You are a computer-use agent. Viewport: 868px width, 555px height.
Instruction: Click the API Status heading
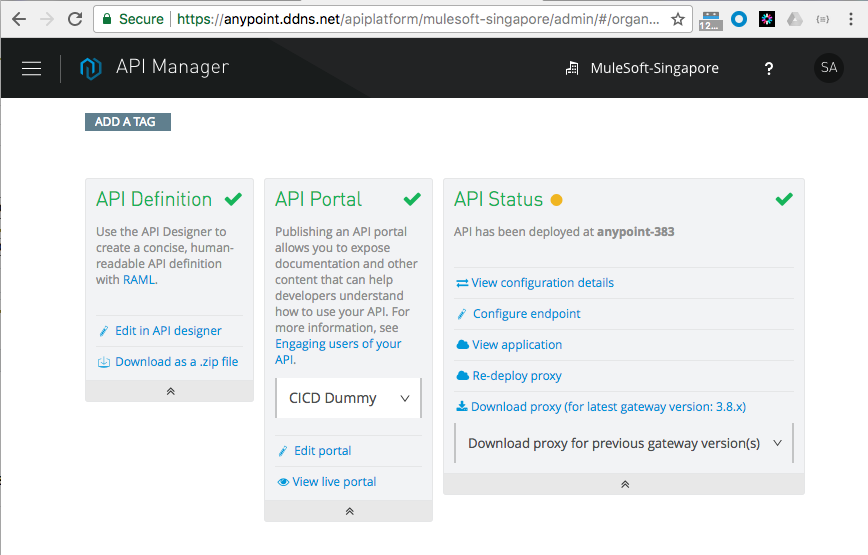(x=498, y=199)
